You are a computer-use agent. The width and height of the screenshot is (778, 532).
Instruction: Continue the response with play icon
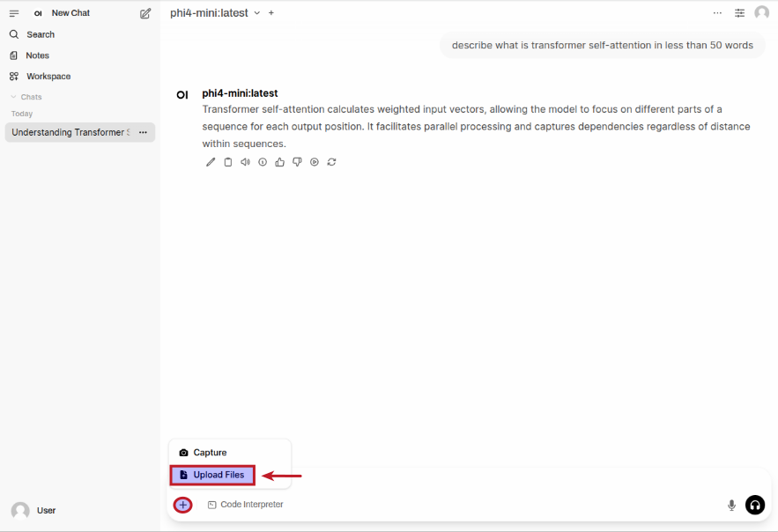point(315,161)
